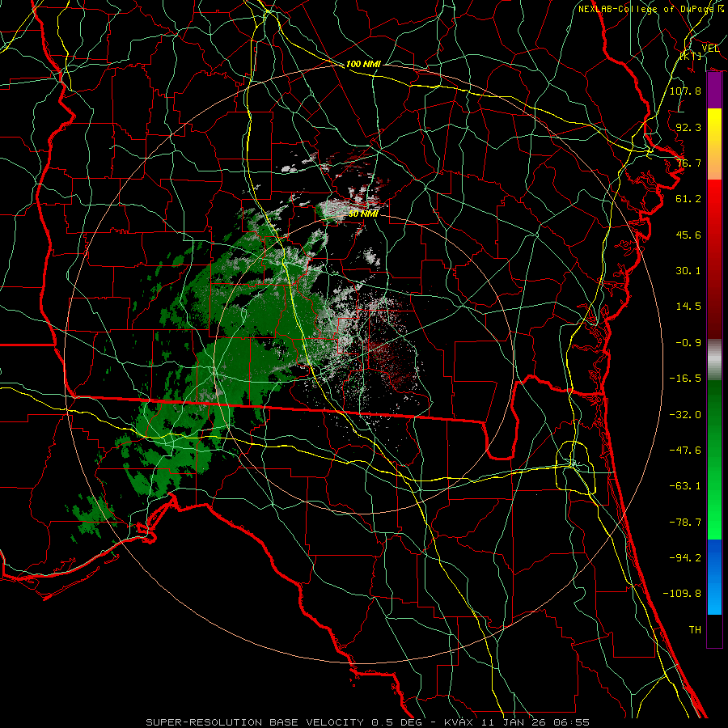Image resolution: width=728 pixels, height=728 pixels.
Task: Pick the yellow-orange segment of the color scale
Action: [x=714, y=144]
